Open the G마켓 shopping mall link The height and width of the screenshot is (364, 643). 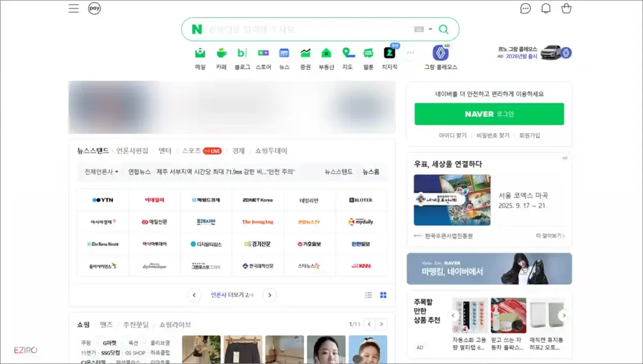[x=109, y=343]
